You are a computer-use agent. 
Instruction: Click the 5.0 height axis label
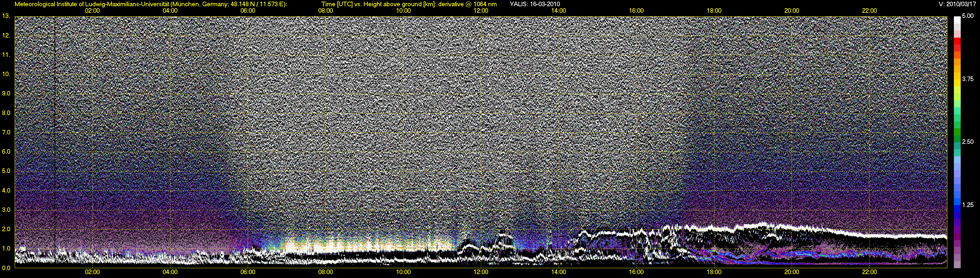pyautogui.click(x=6, y=171)
